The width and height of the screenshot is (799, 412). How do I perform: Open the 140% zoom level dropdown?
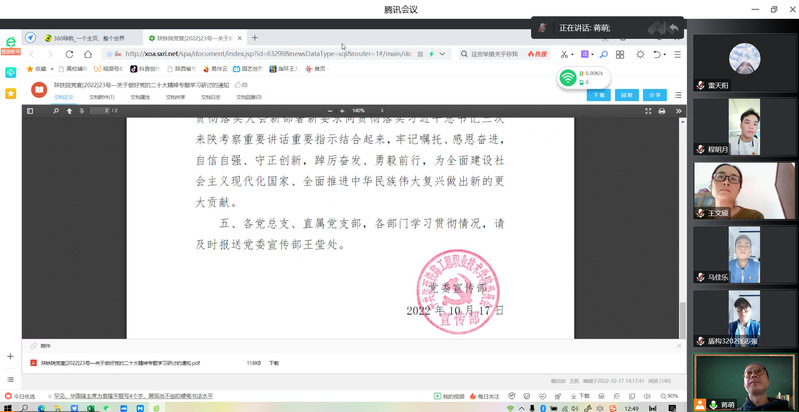[x=365, y=111]
